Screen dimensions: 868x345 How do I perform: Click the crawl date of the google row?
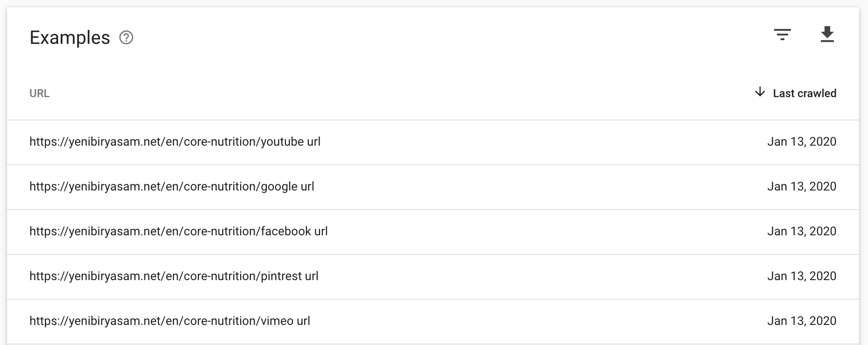[802, 187]
